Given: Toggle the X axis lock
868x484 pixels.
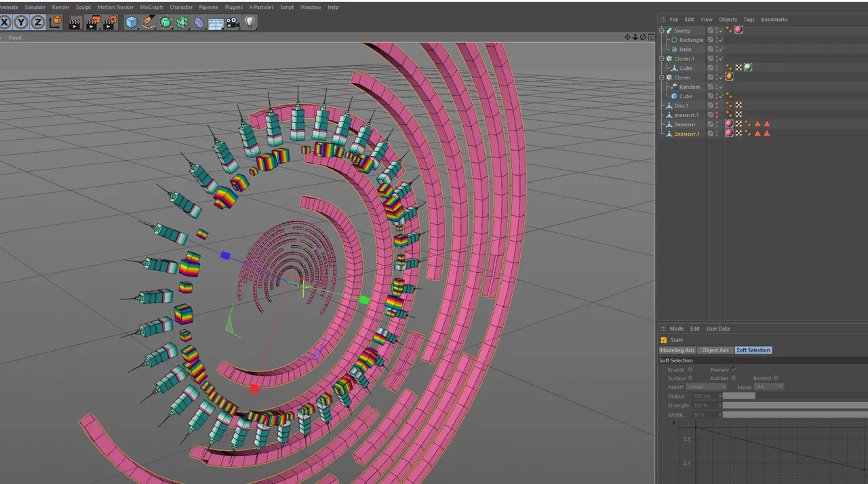Looking at the screenshot, I should click(5, 22).
